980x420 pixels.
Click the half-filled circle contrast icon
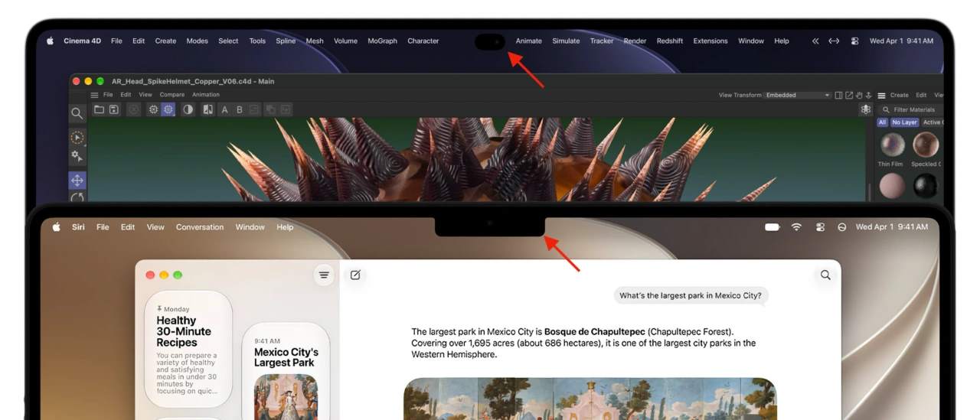188,109
